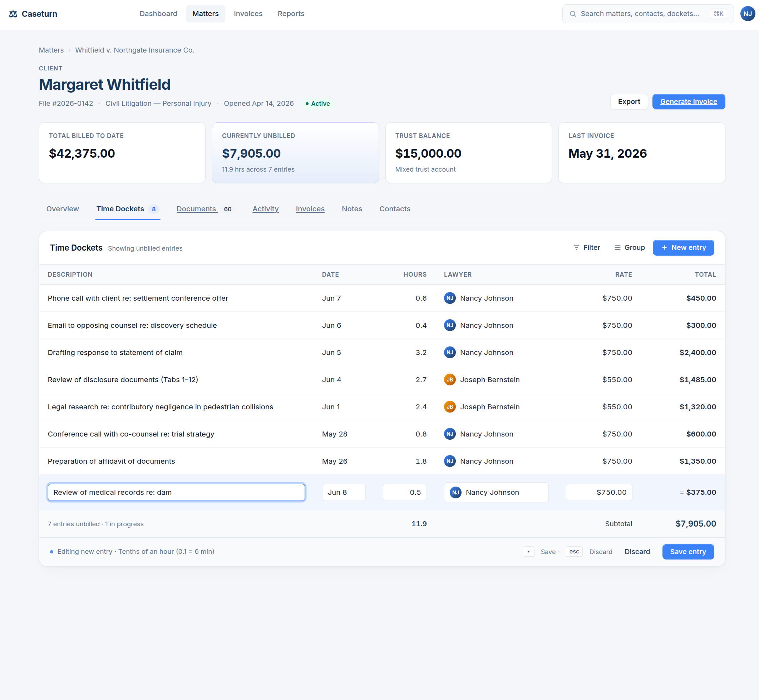Open the Jun 8 date picker field
This screenshot has height=700, width=759.
344,492
